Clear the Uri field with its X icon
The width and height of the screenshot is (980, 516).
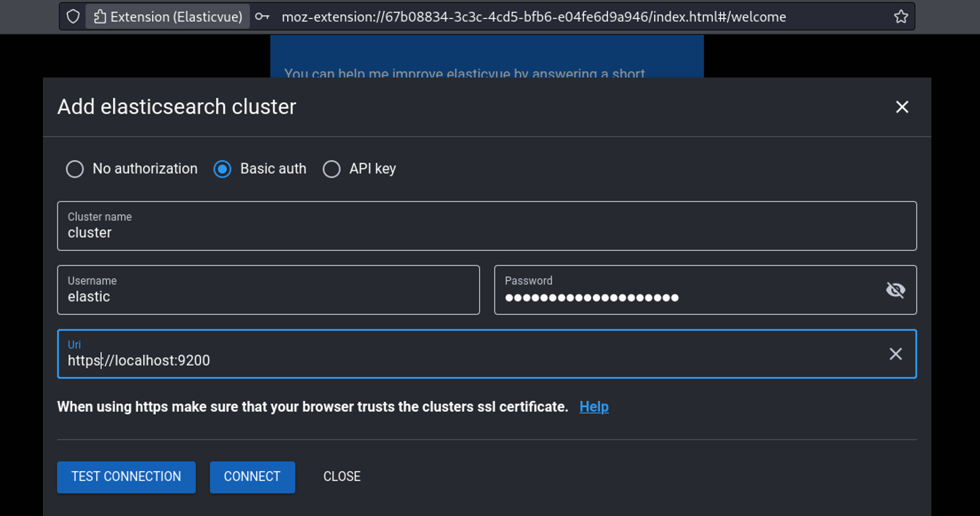tap(895, 354)
